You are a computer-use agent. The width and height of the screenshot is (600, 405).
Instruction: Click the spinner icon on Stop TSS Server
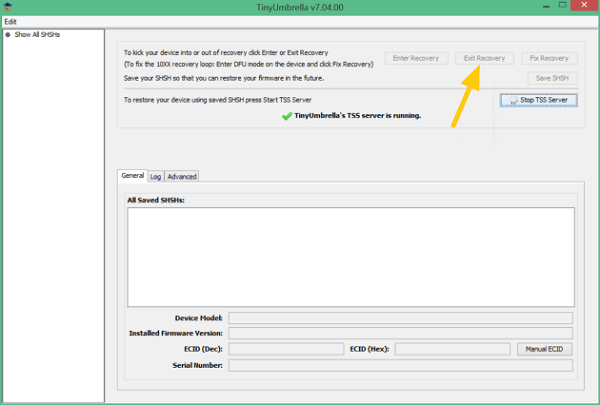[x=513, y=100]
